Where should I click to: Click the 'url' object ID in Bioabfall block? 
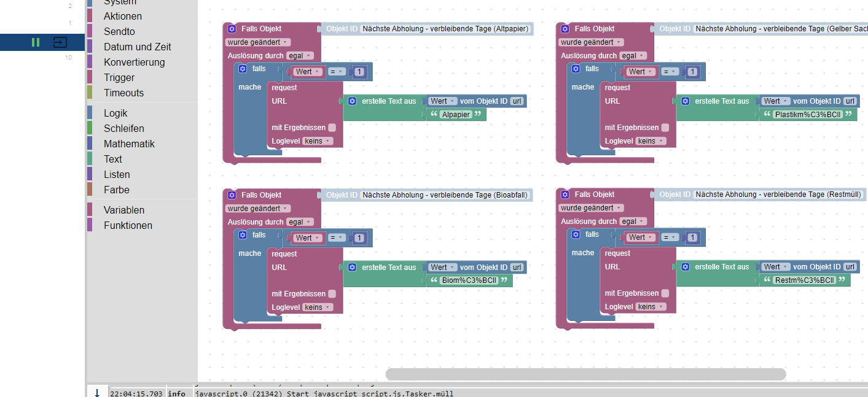(517, 268)
